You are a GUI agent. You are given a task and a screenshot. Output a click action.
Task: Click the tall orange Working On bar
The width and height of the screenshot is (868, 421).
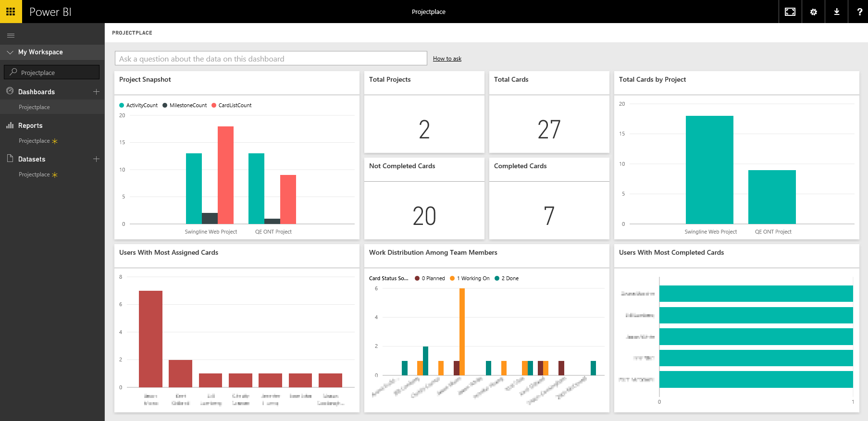pos(462,332)
